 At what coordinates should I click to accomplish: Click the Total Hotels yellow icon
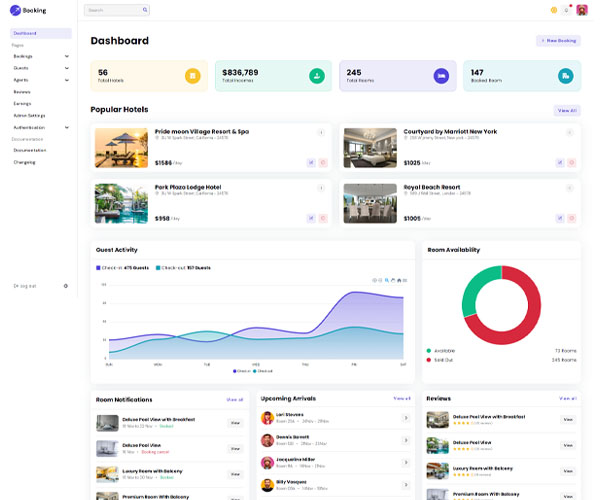click(x=193, y=76)
